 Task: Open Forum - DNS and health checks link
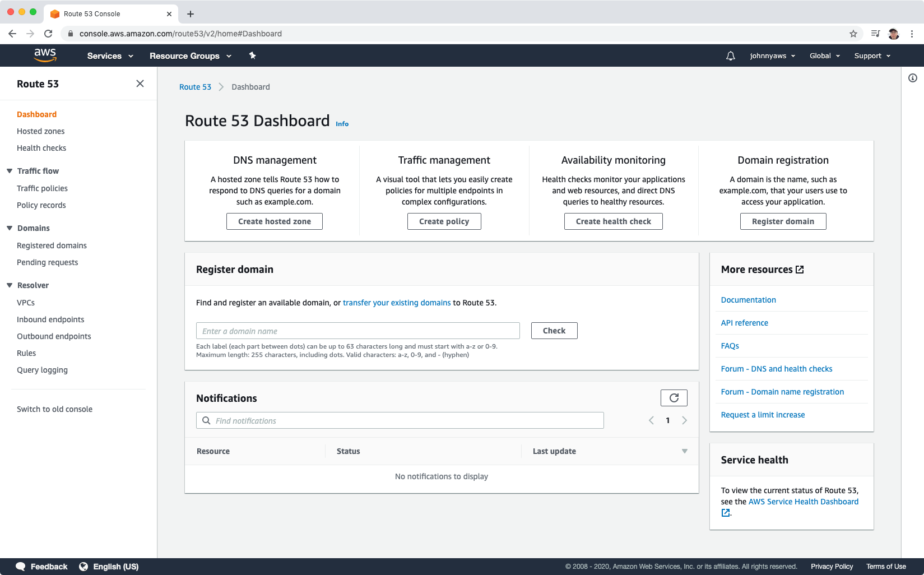pos(777,369)
